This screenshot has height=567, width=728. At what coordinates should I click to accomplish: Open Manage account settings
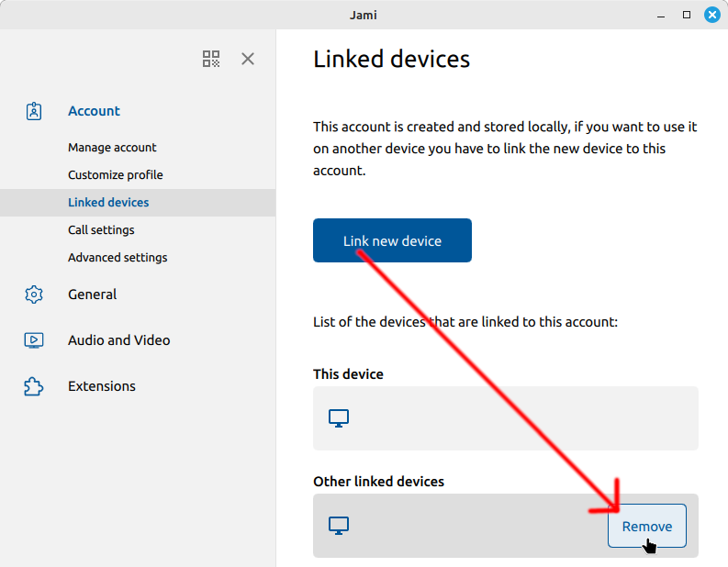point(112,148)
